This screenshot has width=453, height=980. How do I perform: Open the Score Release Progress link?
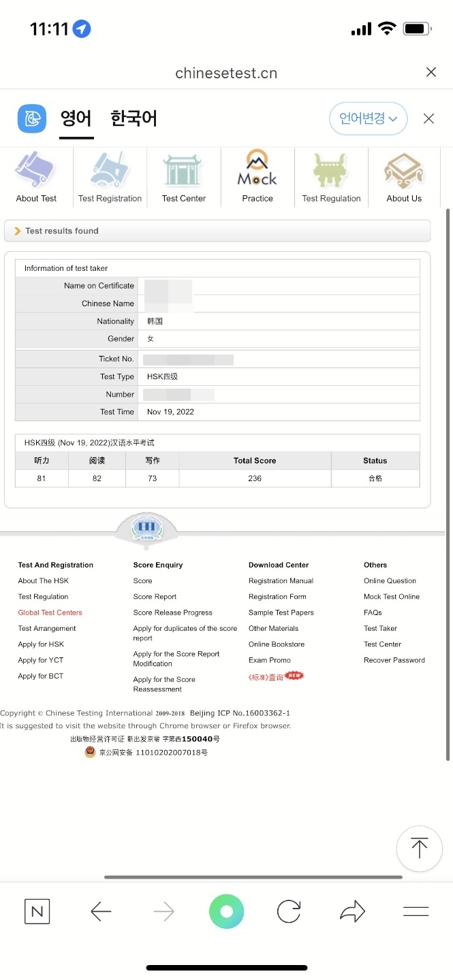[x=173, y=612]
